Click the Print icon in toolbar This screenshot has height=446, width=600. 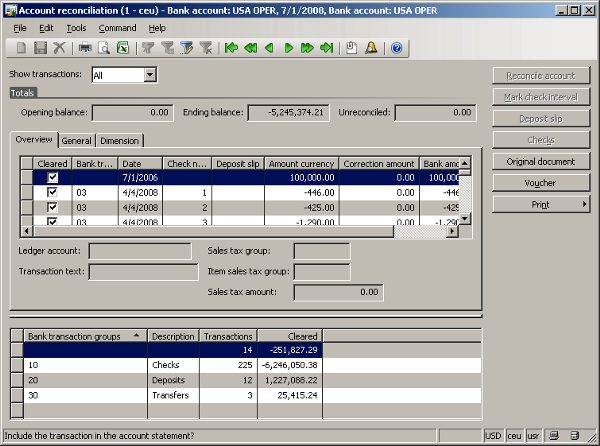click(x=85, y=48)
